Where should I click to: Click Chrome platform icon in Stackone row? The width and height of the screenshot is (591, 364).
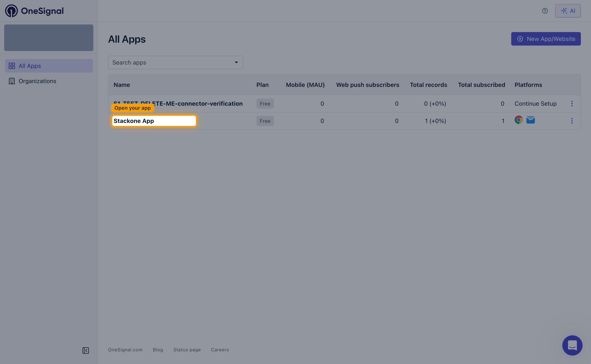518,120
